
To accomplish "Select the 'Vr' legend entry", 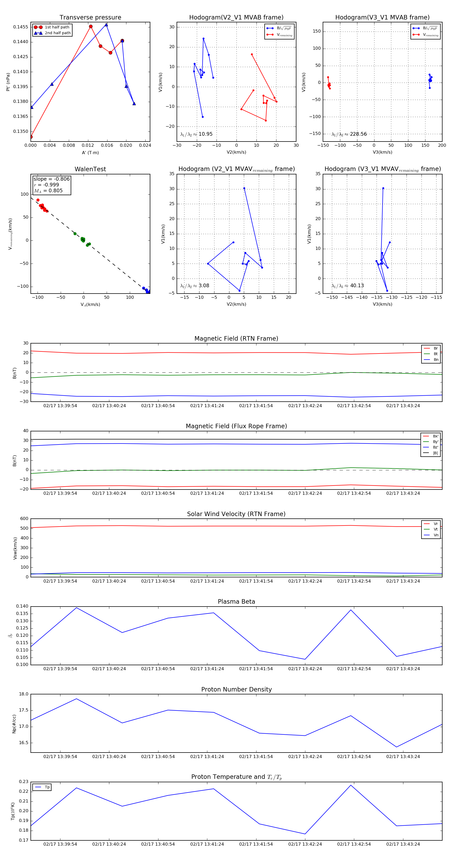I will point(431,524).
